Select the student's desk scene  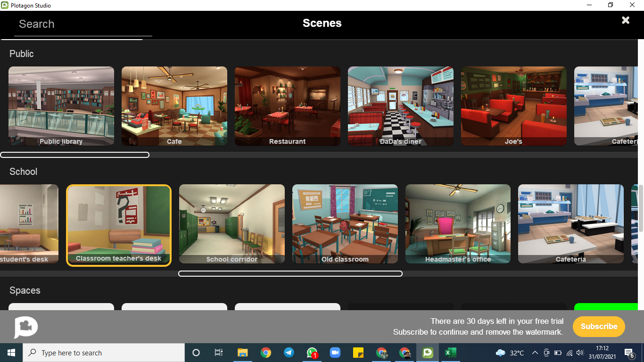pos(29,224)
